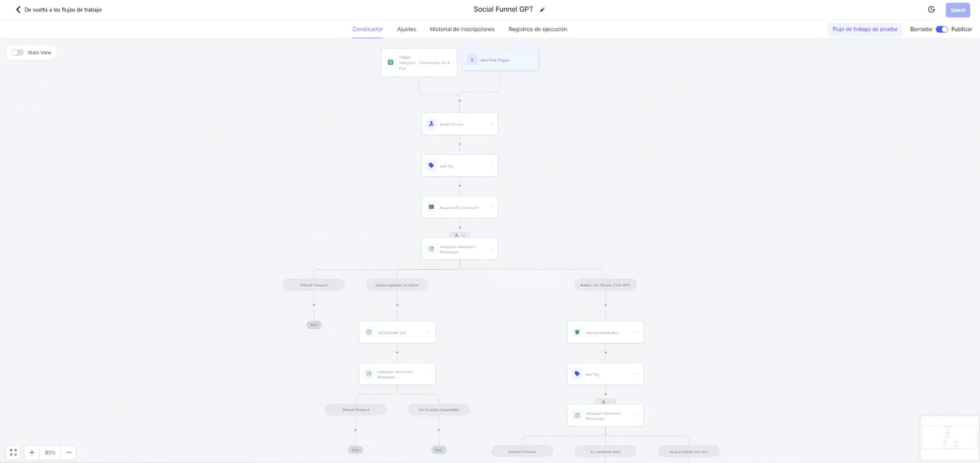980x463 pixels.
Task: Click the 83% zoom level display
Action: click(50, 452)
